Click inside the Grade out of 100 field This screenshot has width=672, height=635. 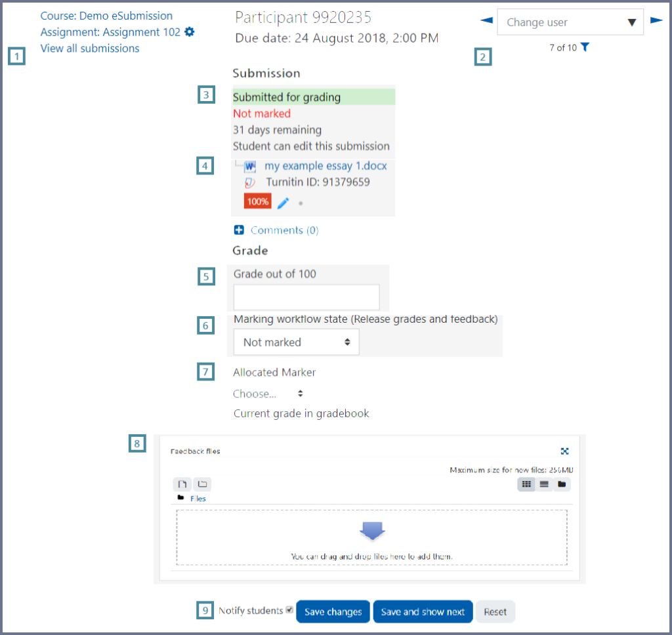coord(306,297)
